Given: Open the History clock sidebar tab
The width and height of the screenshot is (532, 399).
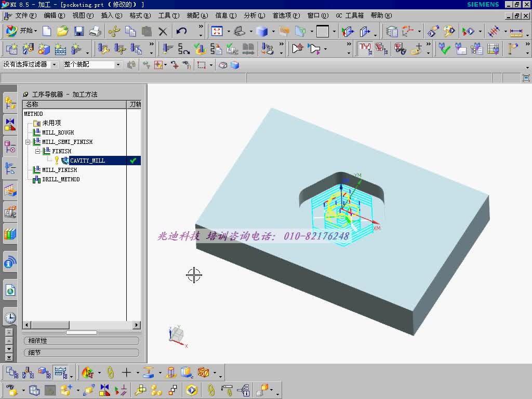Looking at the screenshot, I should click(x=10, y=318).
